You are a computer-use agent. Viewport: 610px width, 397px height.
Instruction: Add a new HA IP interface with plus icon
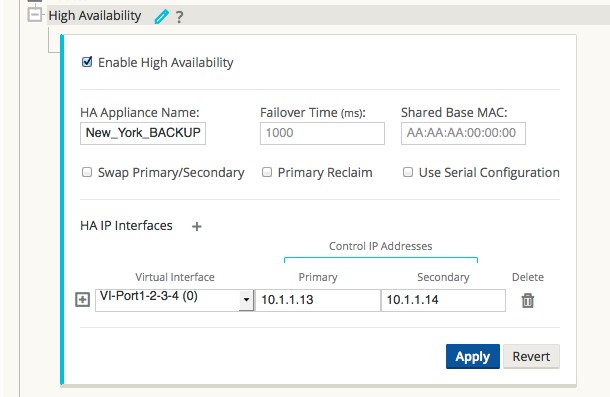197,226
